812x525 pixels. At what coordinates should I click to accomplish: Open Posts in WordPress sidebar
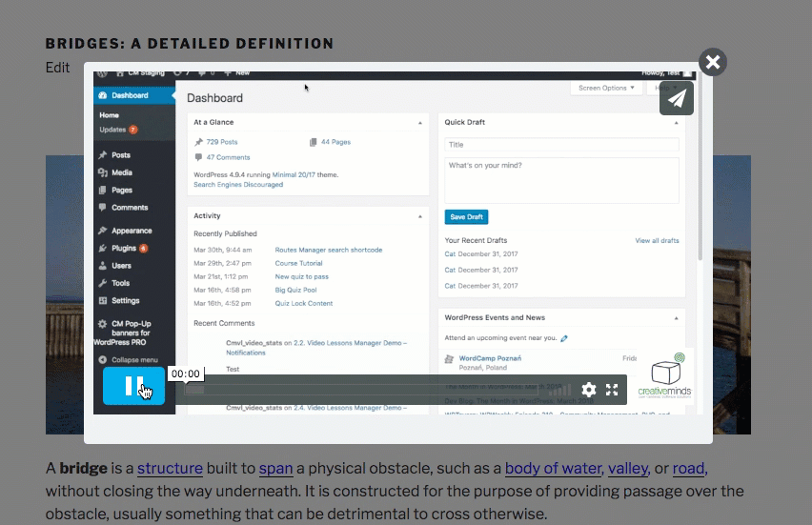pos(120,155)
